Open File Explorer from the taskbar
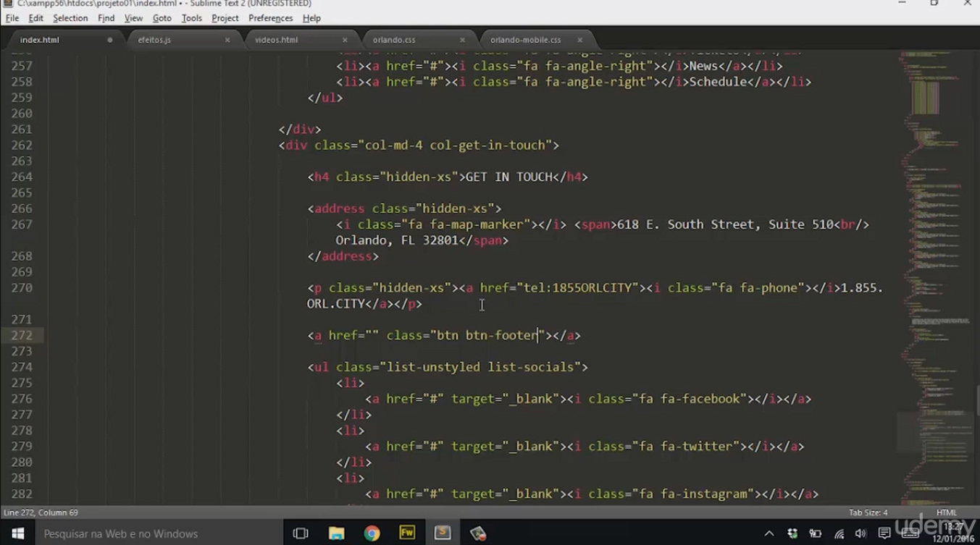 click(336, 533)
